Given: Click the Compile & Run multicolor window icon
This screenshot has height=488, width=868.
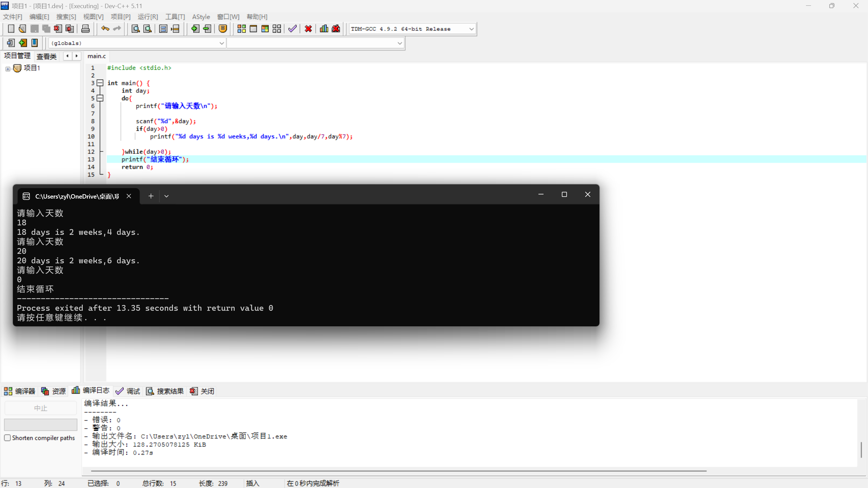Looking at the screenshot, I should pos(265,29).
